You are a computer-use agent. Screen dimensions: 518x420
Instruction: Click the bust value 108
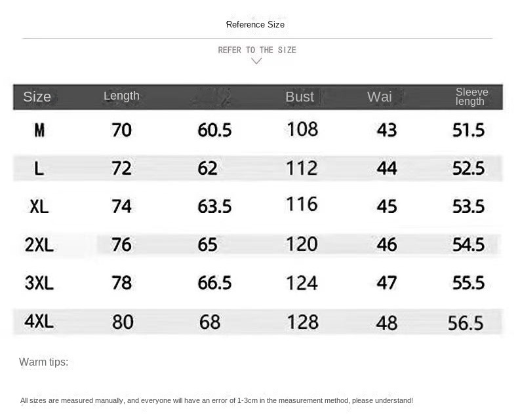pos(302,129)
